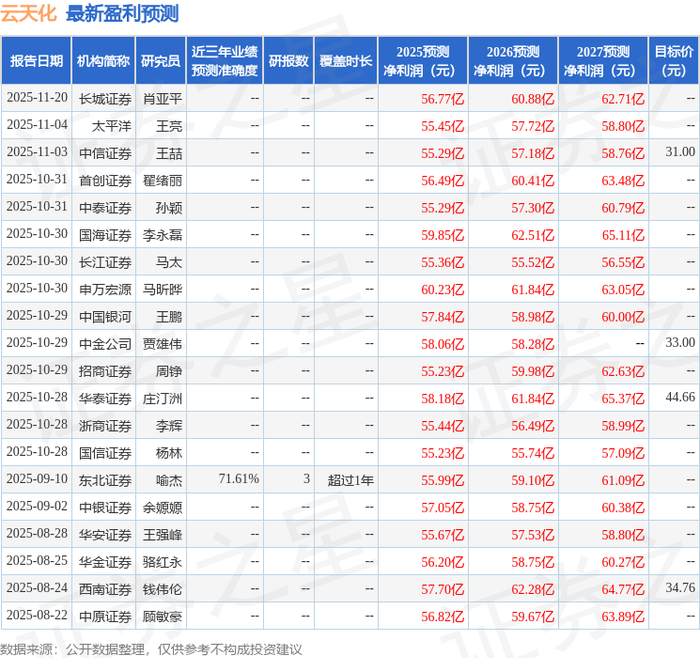Select the 63.48亿 forecast value

click(623, 181)
